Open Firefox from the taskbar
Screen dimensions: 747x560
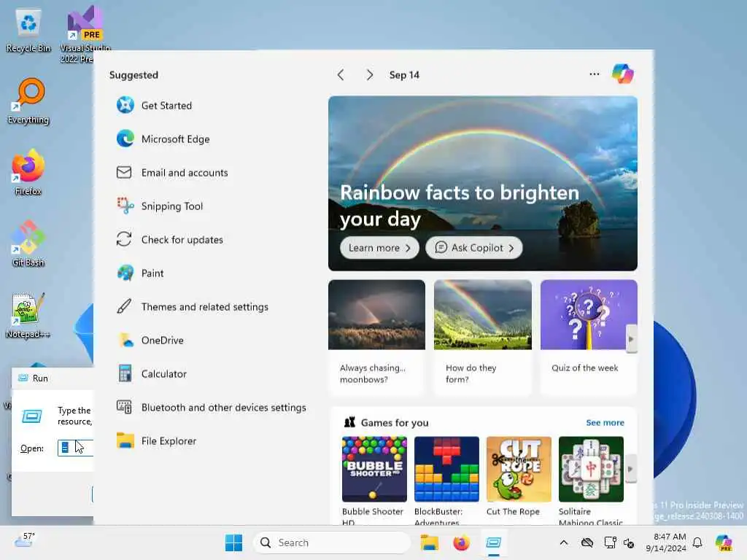pos(461,542)
